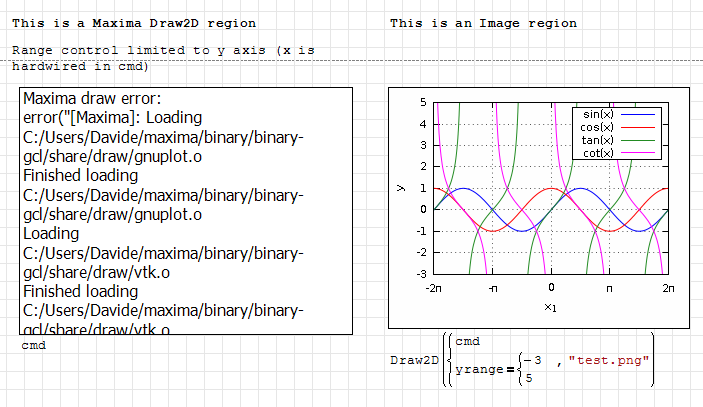Click the cmd argument inside Draw2D
Image resolution: width=703 pixels, height=407 pixels.
click(x=467, y=341)
